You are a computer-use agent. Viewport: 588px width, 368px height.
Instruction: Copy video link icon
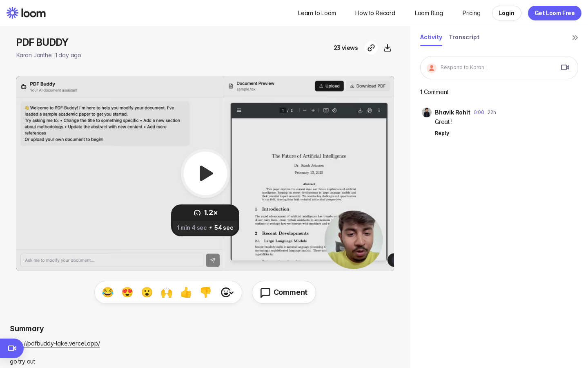(x=371, y=48)
